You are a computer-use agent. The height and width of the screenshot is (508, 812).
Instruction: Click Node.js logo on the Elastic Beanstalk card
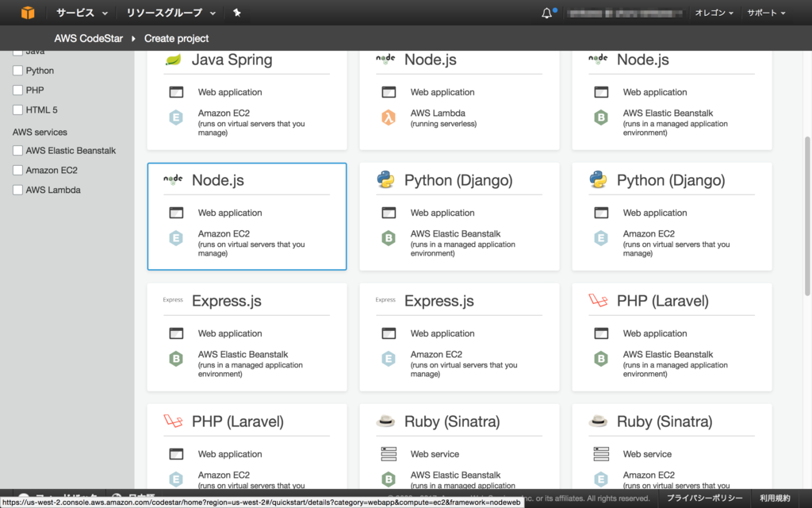point(598,59)
